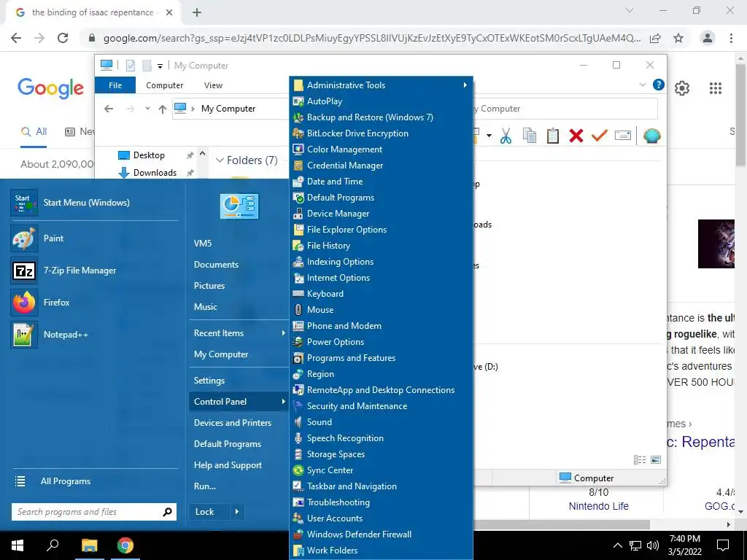This screenshot has height=560, width=747.
Task: Click the Cut scissors icon in Explorer
Action: point(506,136)
